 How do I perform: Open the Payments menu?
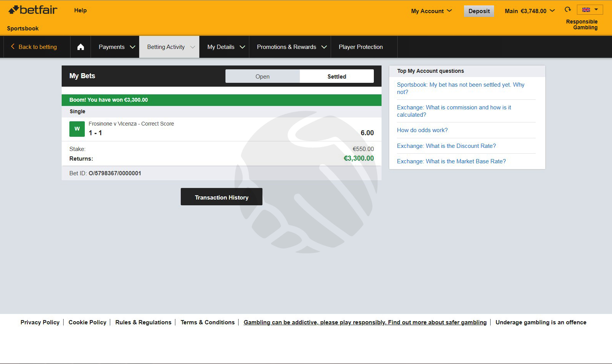click(115, 47)
